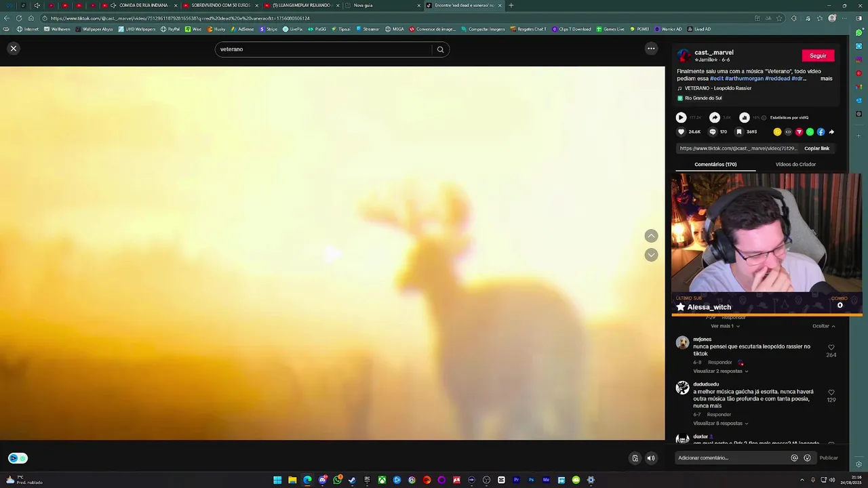The image size is (868, 488).
Task: Expand Ver mais 1 replies
Action: pos(725,326)
